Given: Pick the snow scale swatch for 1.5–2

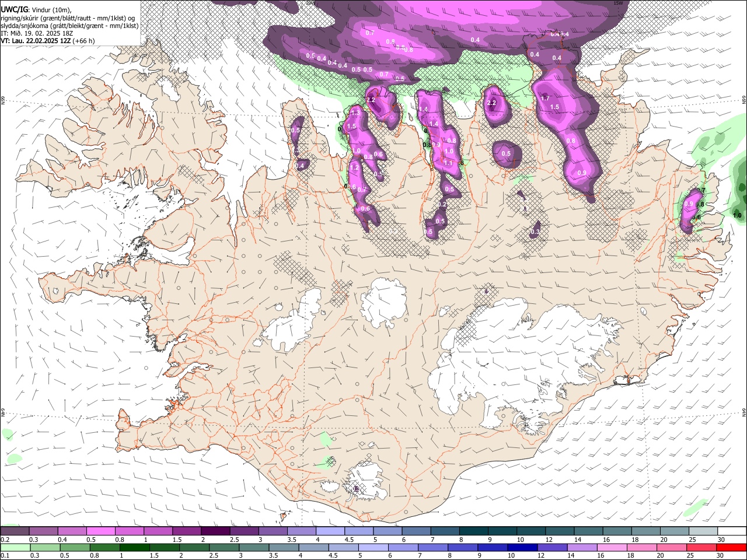Looking at the screenshot, I should (x=186, y=531).
